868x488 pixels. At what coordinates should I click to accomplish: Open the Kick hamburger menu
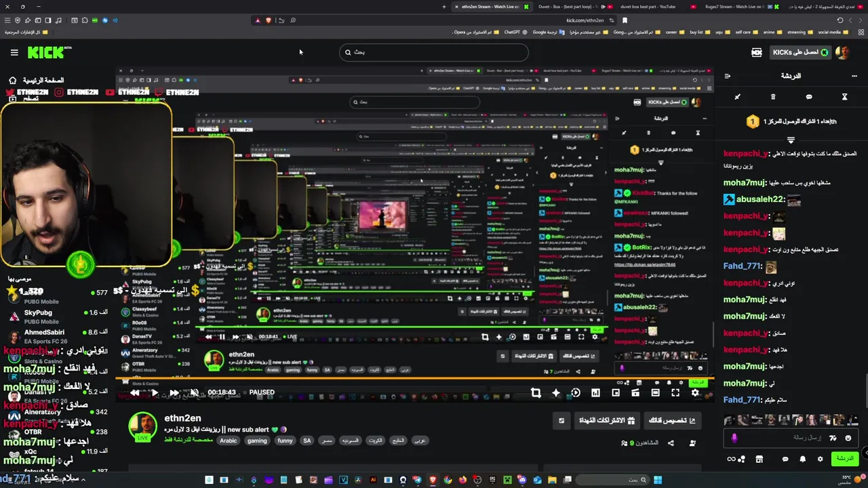tap(14, 52)
